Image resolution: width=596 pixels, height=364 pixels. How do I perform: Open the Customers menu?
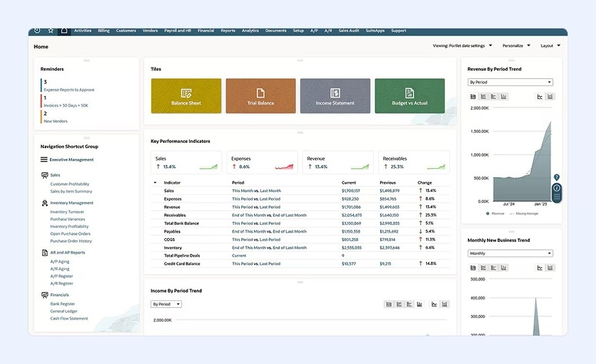[x=126, y=31]
